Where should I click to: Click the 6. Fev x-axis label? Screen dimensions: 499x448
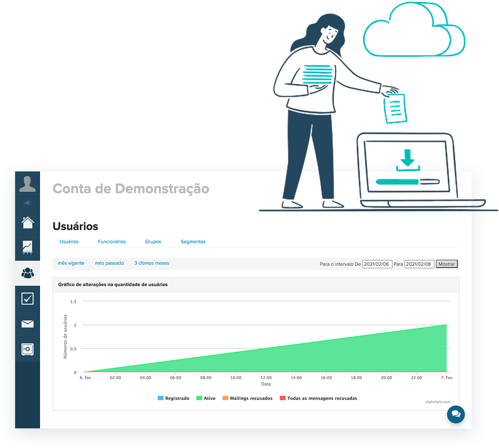click(x=85, y=378)
